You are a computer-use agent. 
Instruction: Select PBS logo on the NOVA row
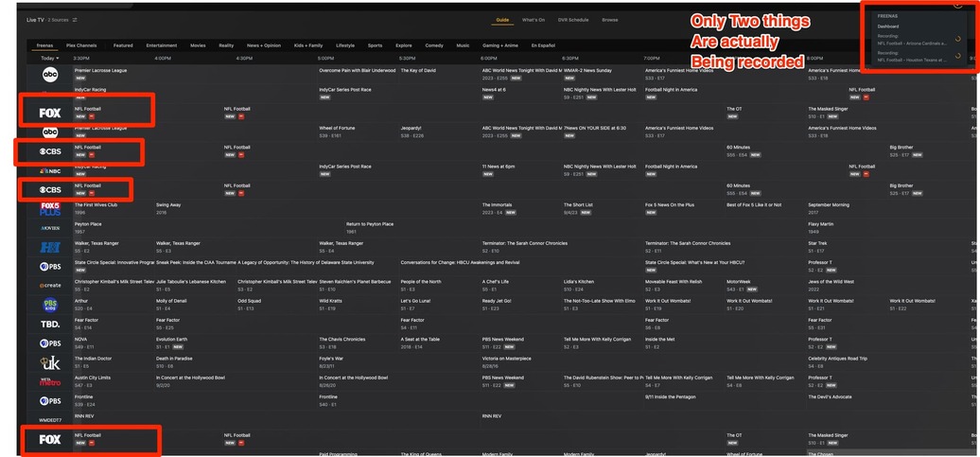pyautogui.click(x=50, y=343)
